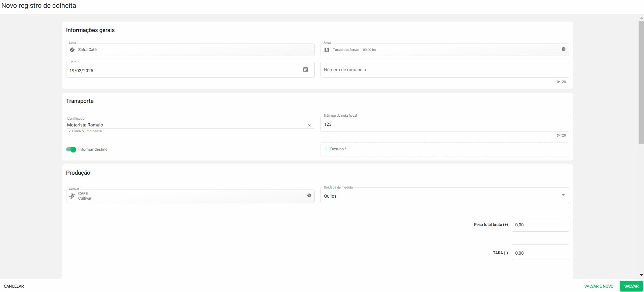This screenshot has height=292, width=644.
Task: Remove the CAFE cultivar selection
Action: click(309, 196)
